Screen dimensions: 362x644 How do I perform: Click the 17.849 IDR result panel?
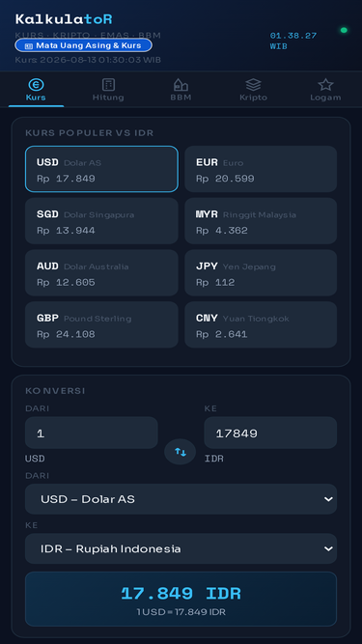coord(181,599)
